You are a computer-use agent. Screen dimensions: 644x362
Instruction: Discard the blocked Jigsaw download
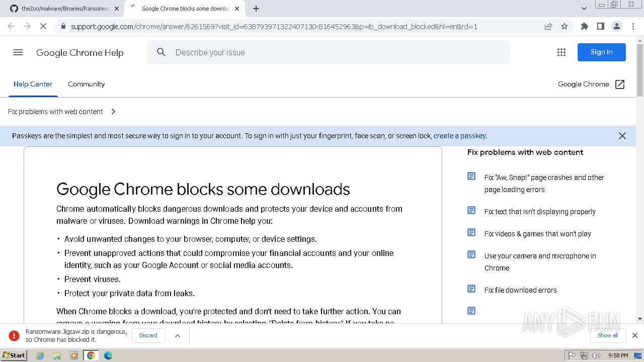click(148, 335)
